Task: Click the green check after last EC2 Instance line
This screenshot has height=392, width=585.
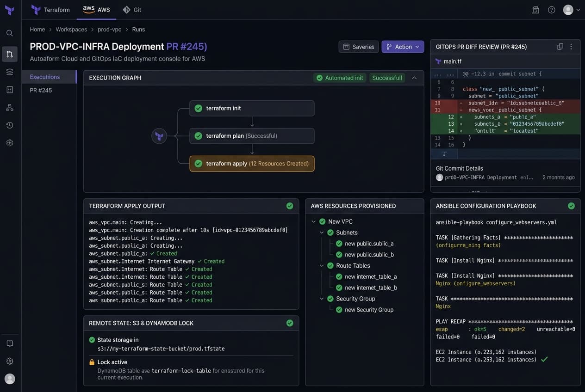Action: (544, 359)
